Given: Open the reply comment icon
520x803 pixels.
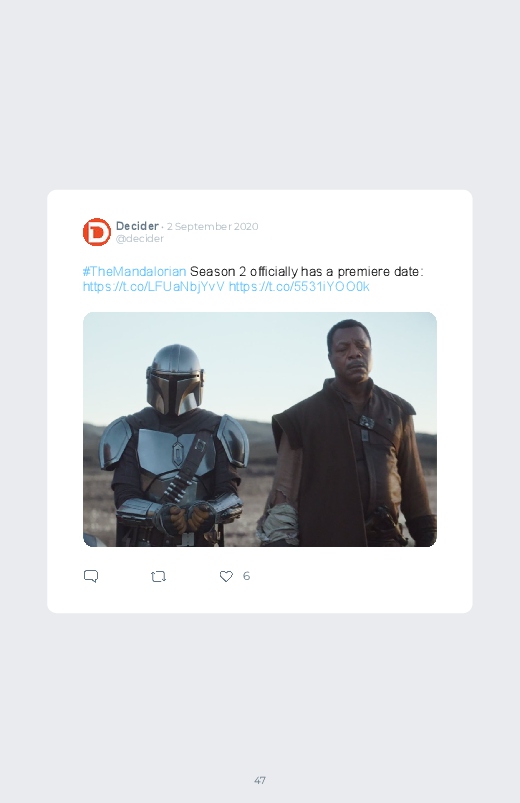Looking at the screenshot, I should pos(91,576).
